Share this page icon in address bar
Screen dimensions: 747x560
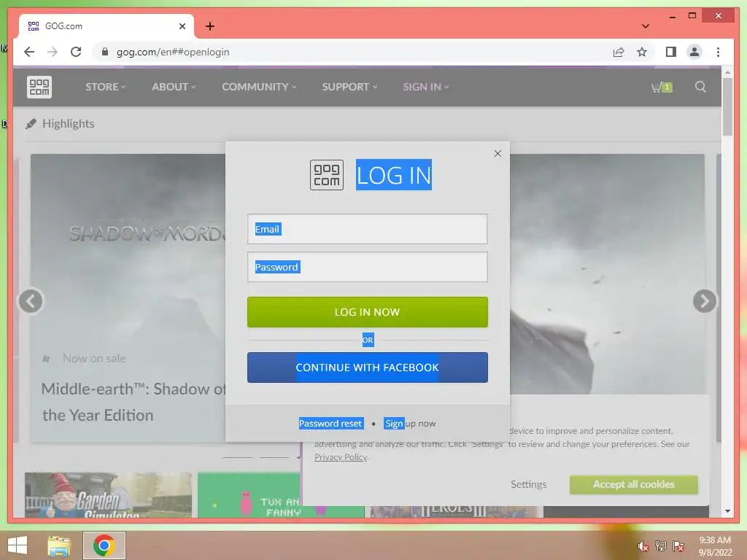[x=619, y=52]
